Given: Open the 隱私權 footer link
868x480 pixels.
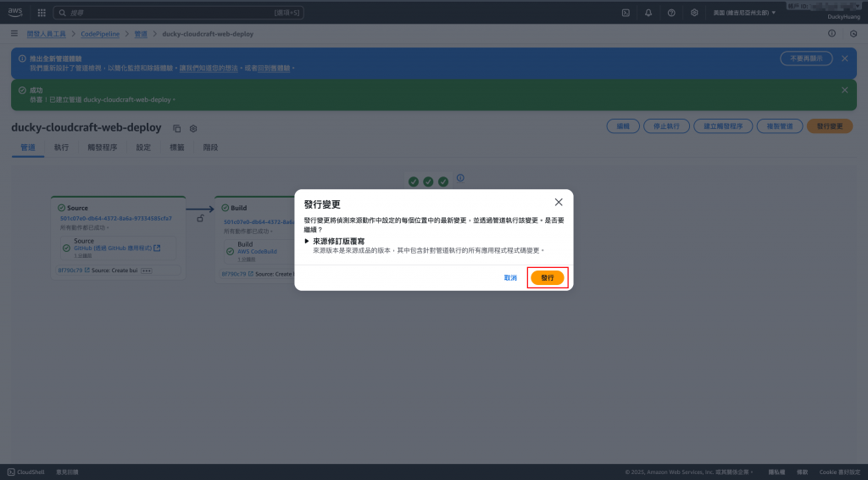Looking at the screenshot, I should pyautogui.click(x=776, y=472).
